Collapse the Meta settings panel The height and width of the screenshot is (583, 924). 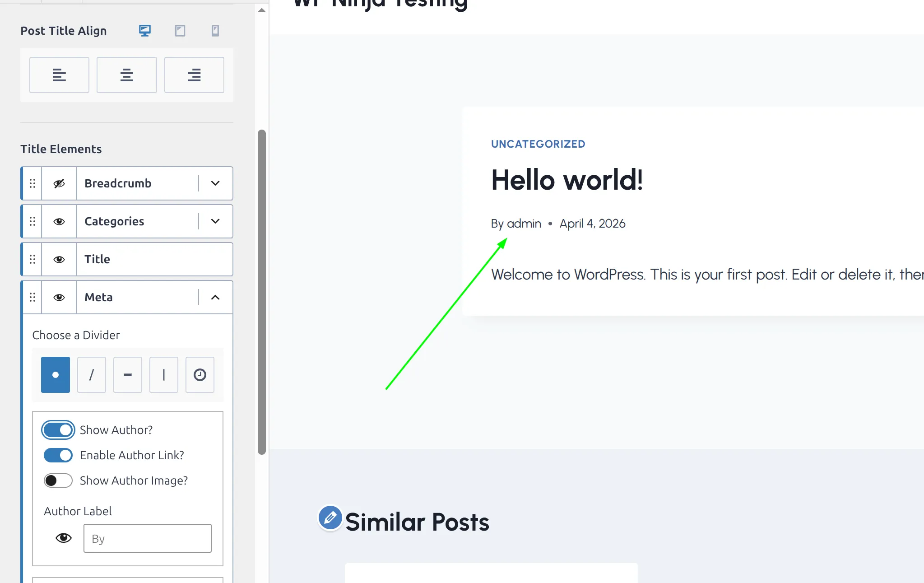(x=215, y=297)
